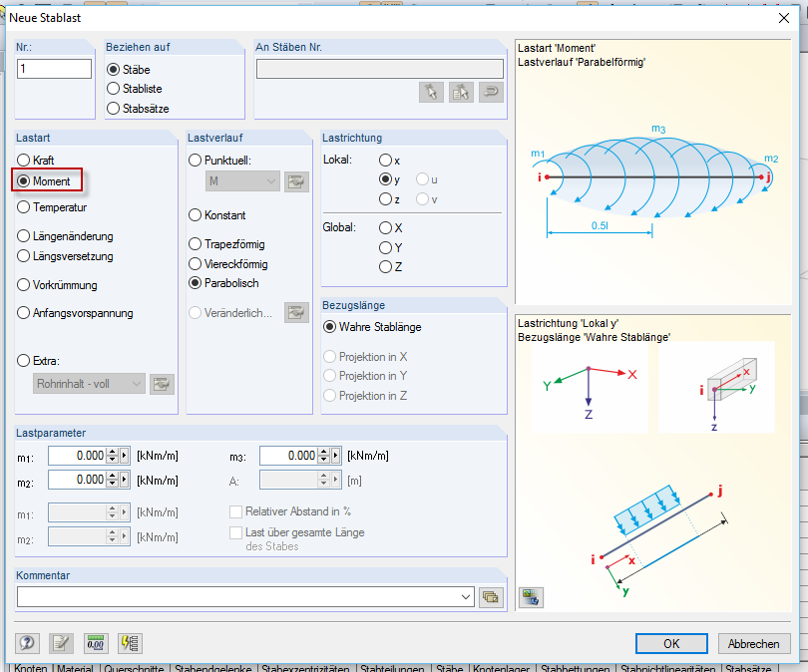Click the m1 value field
808x672 pixels.
coord(77,456)
